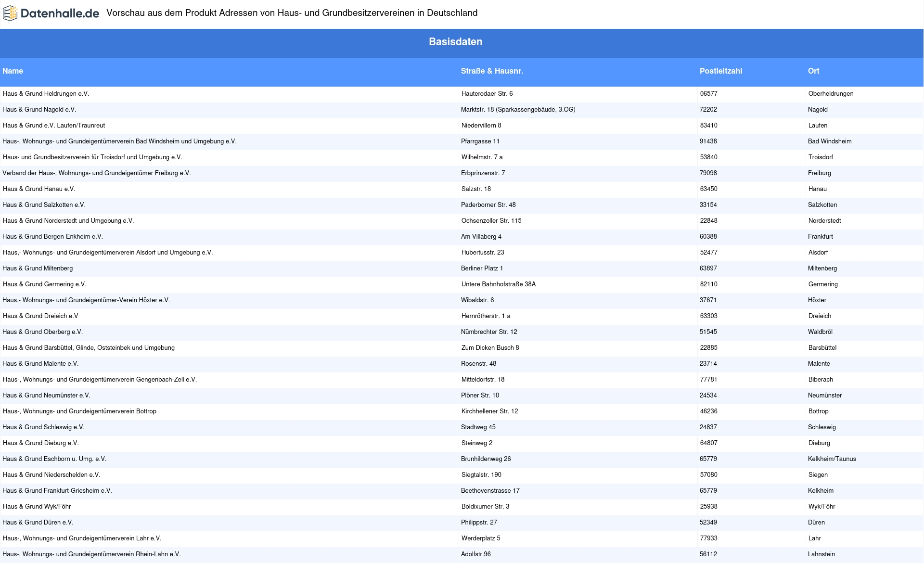Click the address Niedervillern 8
Screen dimensions: 924x563
(x=481, y=126)
